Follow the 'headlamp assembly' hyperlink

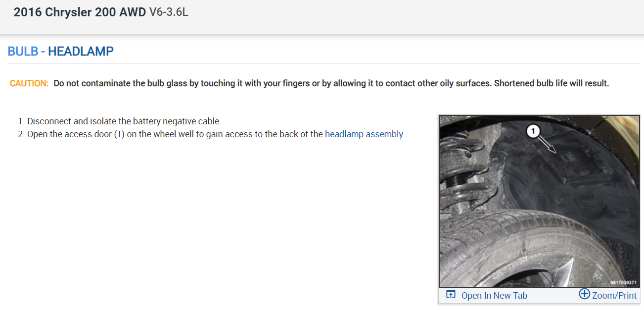364,134
